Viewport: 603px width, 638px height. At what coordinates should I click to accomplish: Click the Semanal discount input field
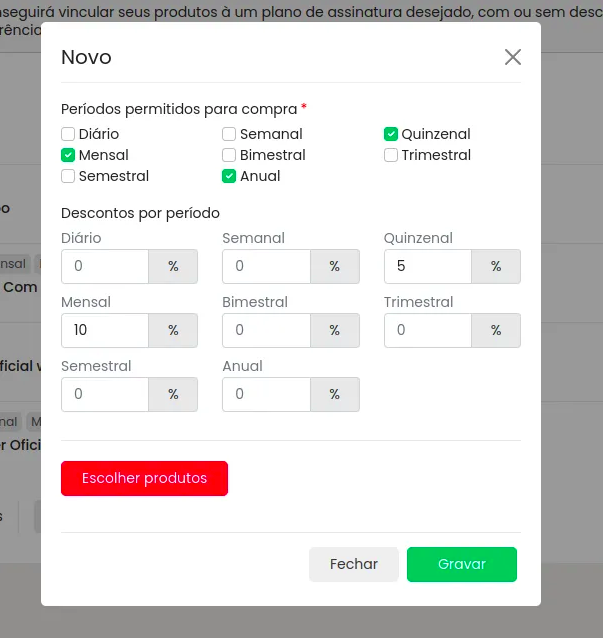[x=267, y=266]
